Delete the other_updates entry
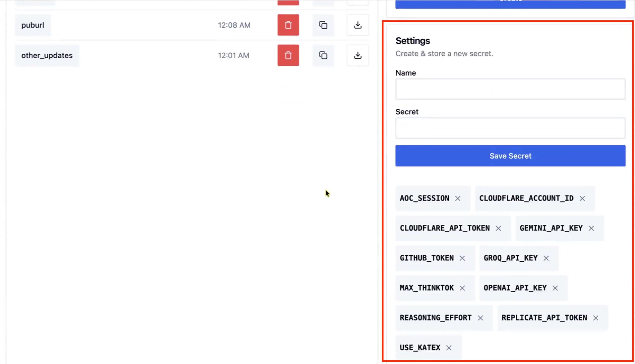The width and height of the screenshot is (635, 364). (x=288, y=55)
